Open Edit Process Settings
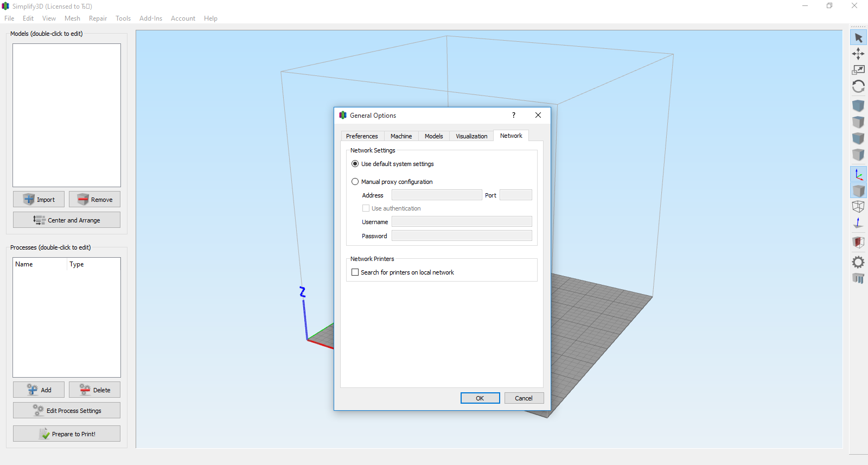Viewport: 868px width, 465px height. coord(67,410)
